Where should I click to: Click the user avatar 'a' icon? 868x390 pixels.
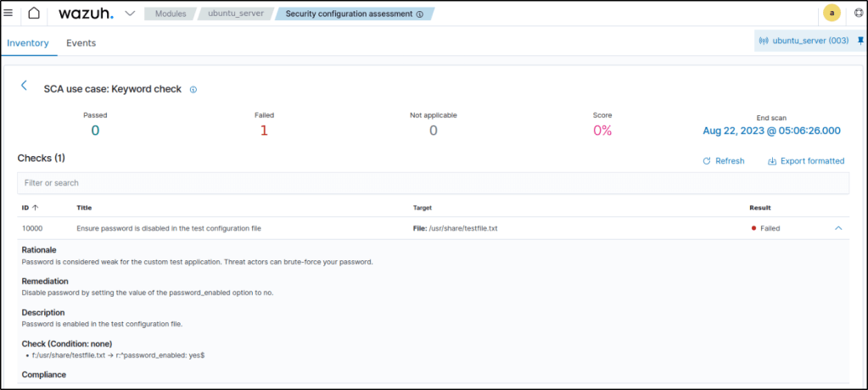coord(832,14)
